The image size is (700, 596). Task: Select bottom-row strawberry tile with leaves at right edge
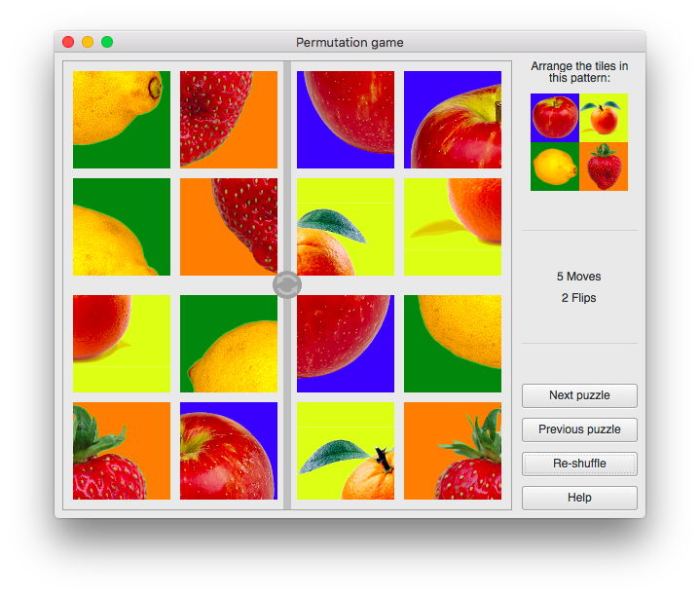453,451
